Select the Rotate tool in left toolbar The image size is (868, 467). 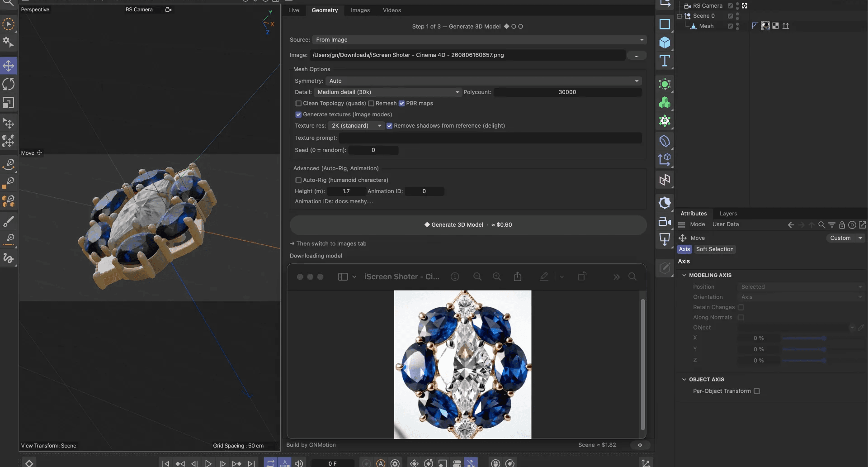pos(9,84)
